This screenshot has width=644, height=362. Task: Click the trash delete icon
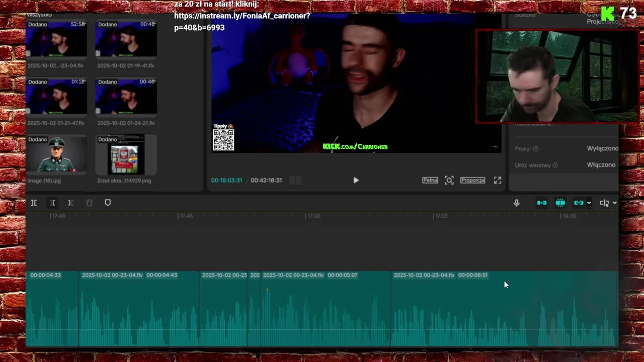pos(89,203)
